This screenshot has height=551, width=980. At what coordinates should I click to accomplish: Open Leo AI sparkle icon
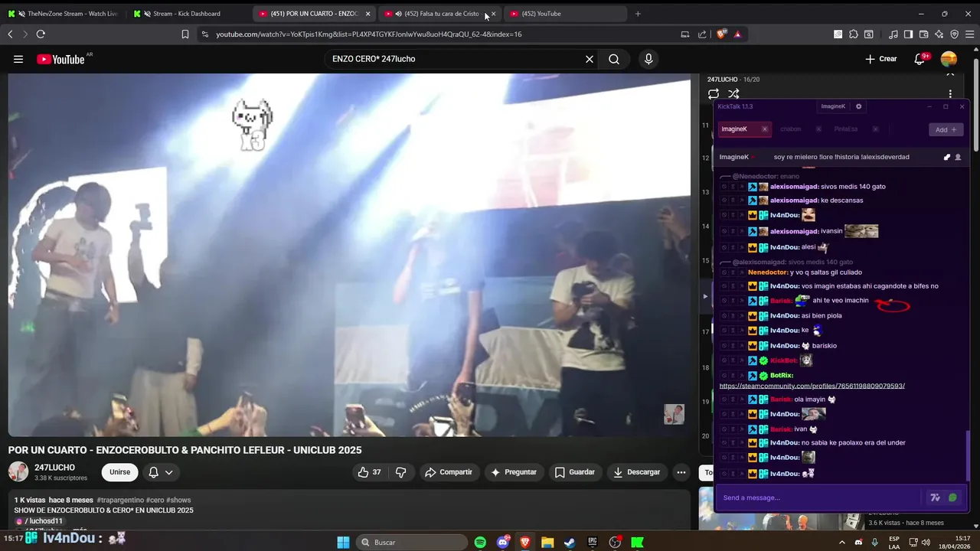(939, 34)
